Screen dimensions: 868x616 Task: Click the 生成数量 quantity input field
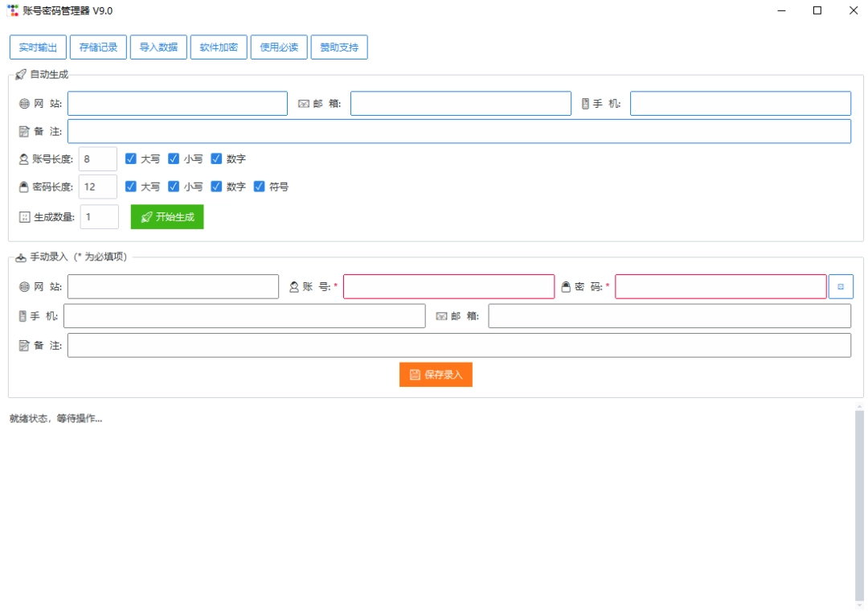pyautogui.click(x=100, y=217)
